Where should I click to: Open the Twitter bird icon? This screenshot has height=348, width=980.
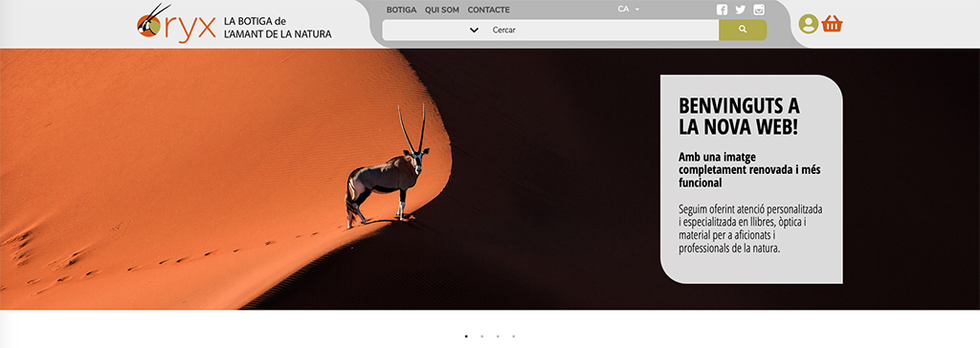point(741,10)
